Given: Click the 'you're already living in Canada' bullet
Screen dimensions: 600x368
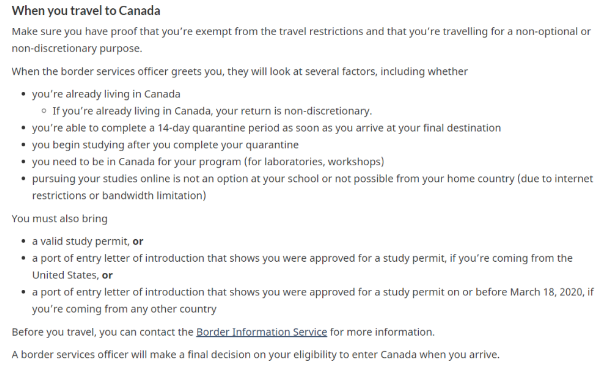Looking at the screenshot, I should [x=106, y=94].
